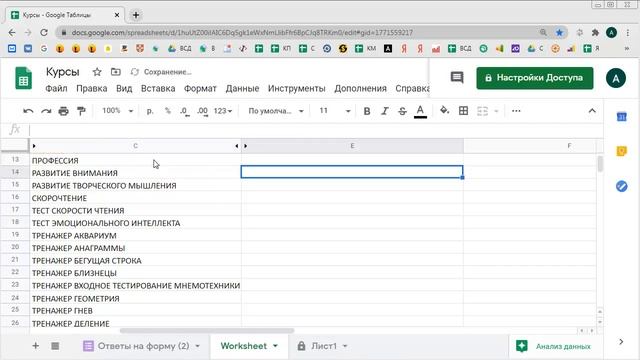Viewport: 640px width, 360px height.
Task: Format as percent with the % button
Action: coord(168,111)
